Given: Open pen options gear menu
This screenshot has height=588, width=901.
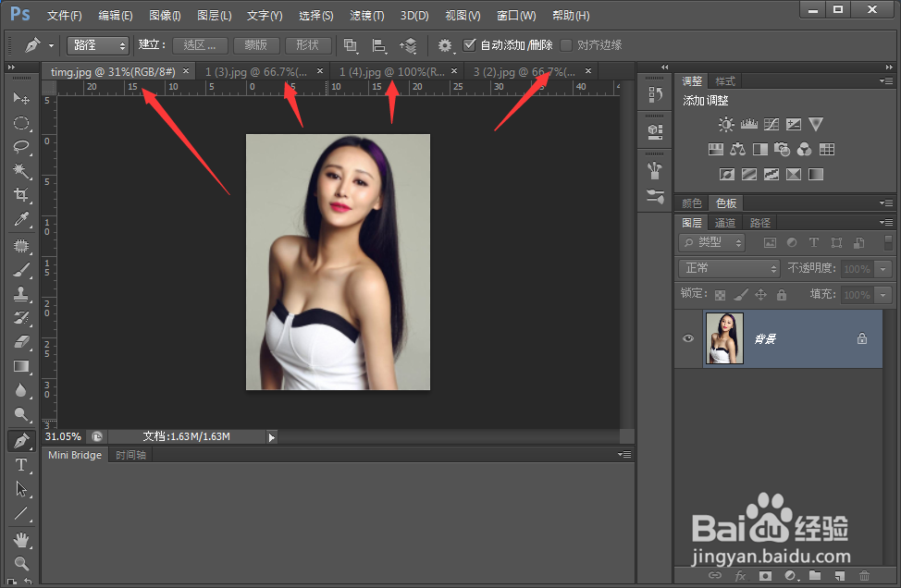Looking at the screenshot, I should (445, 45).
